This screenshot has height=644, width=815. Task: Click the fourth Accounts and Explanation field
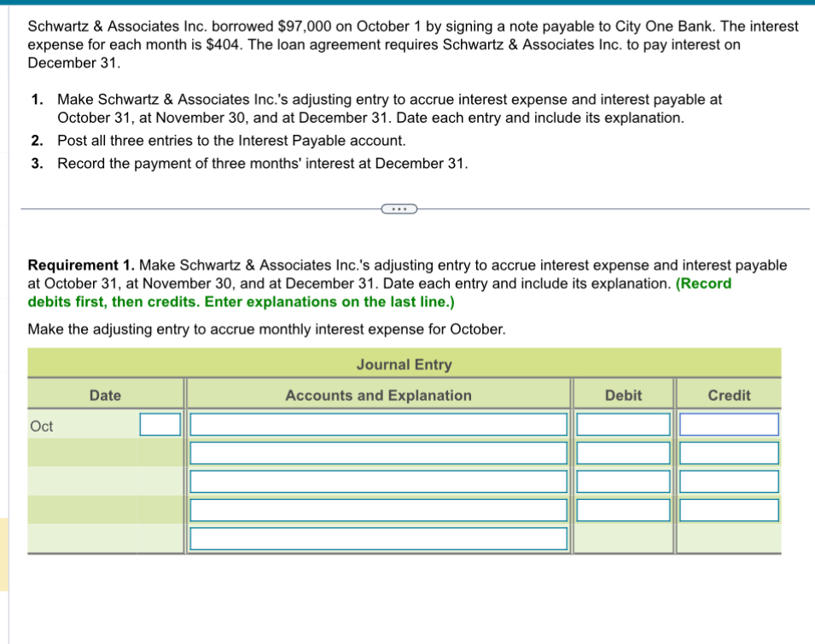click(x=379, y=509)
